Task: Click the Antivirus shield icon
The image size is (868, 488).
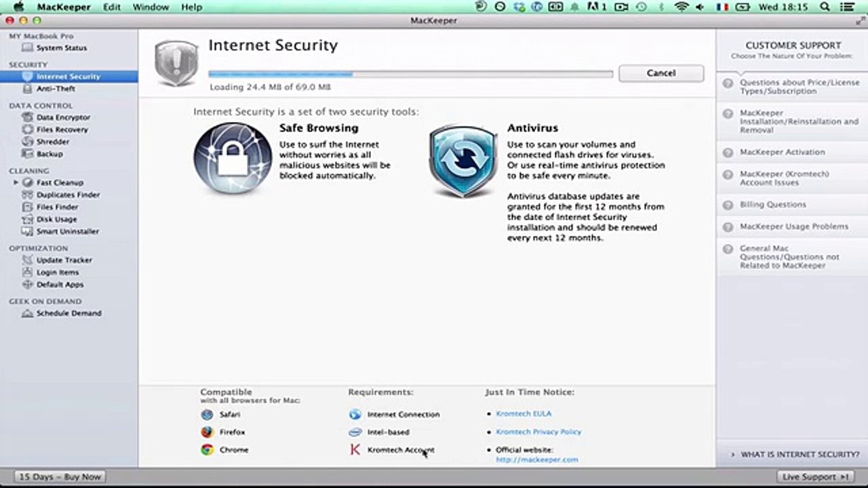Action: pyautogui.click(x=462, y=161)
